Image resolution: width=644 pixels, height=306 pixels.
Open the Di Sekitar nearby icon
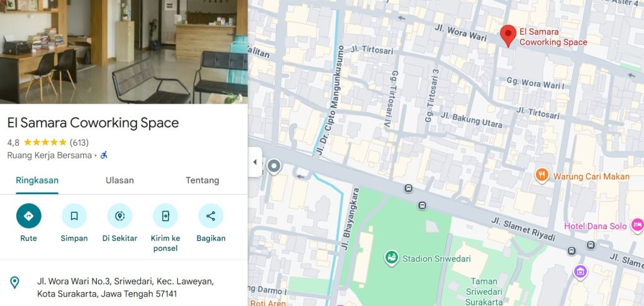click(x=120, y=216)
